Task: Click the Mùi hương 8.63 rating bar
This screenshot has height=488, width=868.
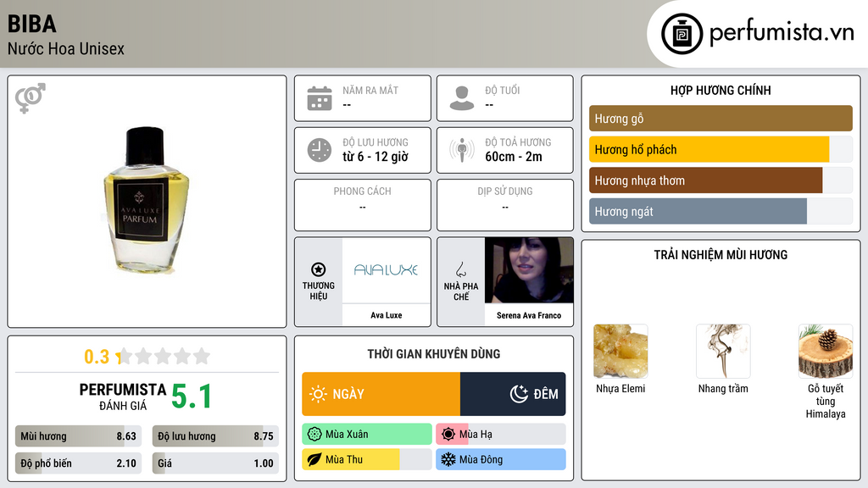Action: click(x=79, y=436)
